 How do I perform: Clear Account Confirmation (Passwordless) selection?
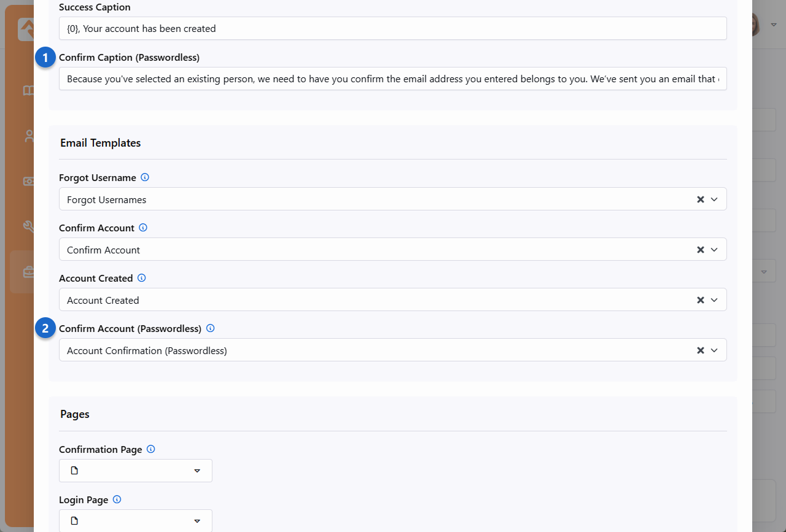[x=701, y=350]
